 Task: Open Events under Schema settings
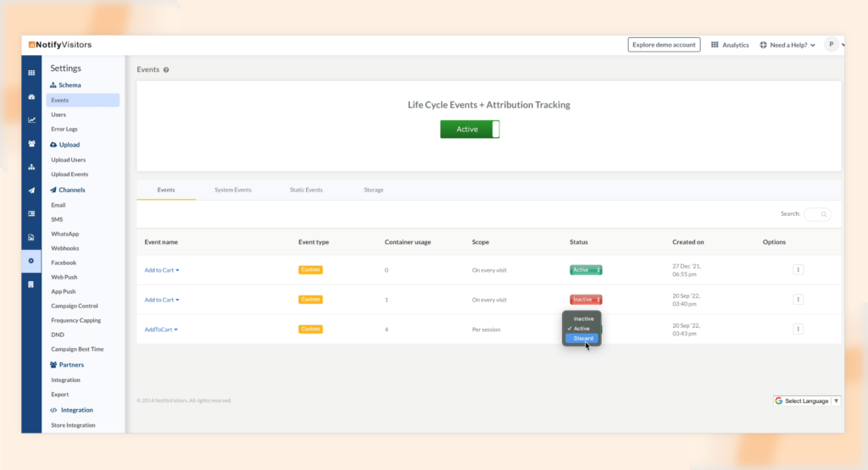tap(83, 100)
